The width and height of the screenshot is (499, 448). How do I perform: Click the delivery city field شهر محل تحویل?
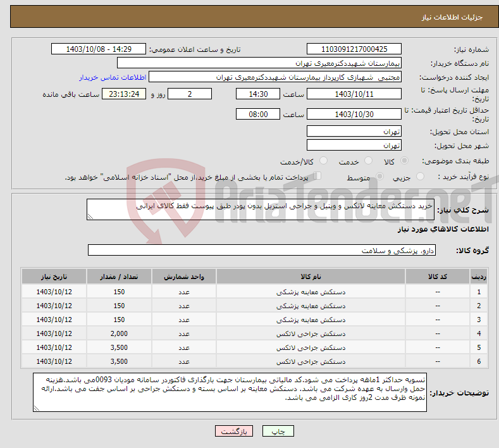pos(354,145)
